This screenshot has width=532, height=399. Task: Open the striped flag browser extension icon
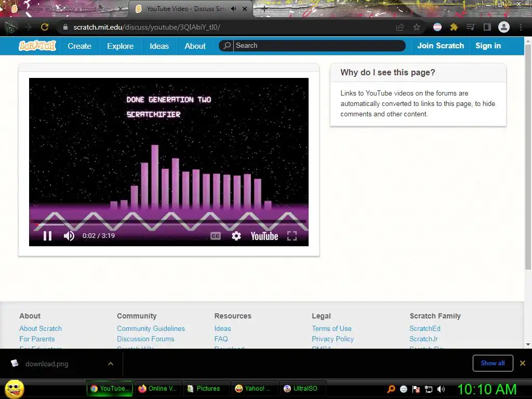click(437, 27)
